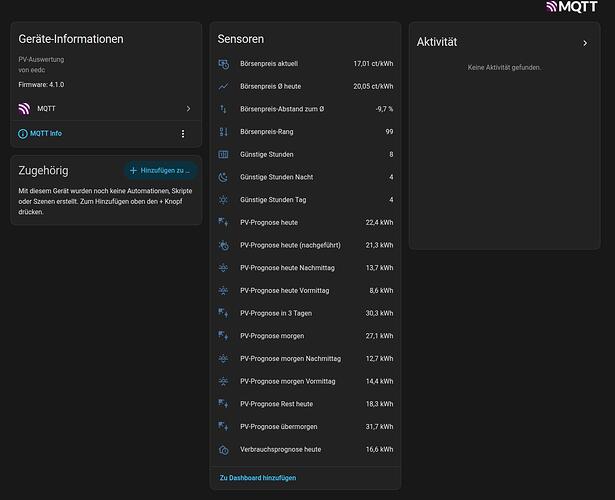615x500 pixels.
Task: Click the Börsenpreis aktuell sensor icon
Action: 224,64
